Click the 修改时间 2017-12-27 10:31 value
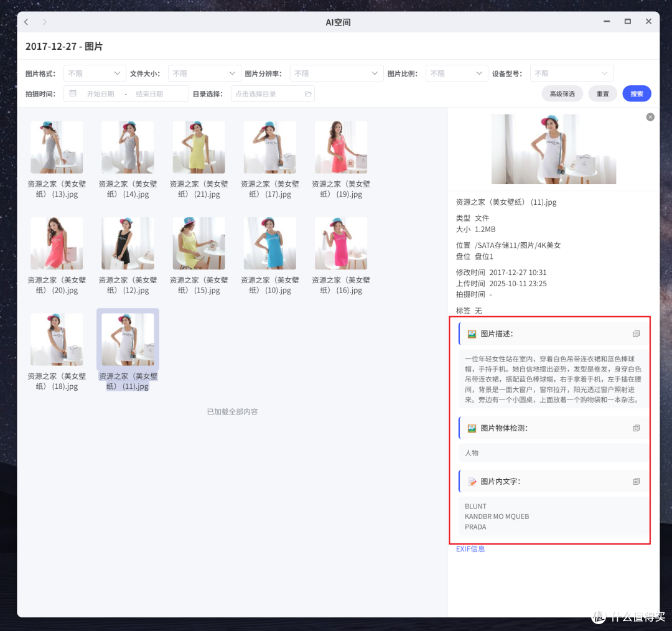Viewport: 672px width, 631px height. 518,273
